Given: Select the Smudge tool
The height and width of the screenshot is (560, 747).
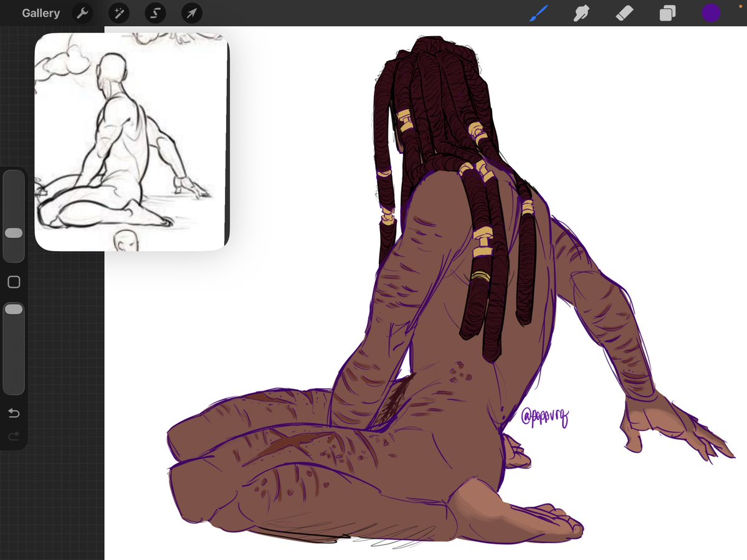Looking at the screenshot, I should (581, 13).
